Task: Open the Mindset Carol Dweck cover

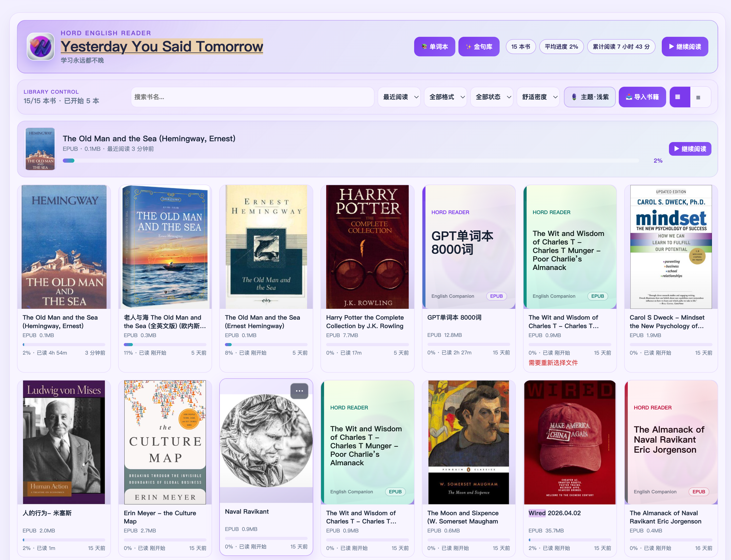Action: (x=671, y=247)
